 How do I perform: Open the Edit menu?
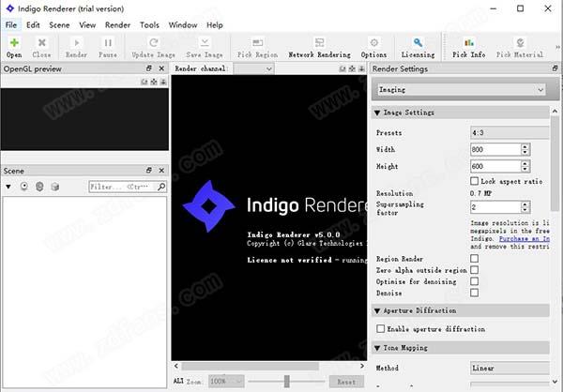click(33, 25)
